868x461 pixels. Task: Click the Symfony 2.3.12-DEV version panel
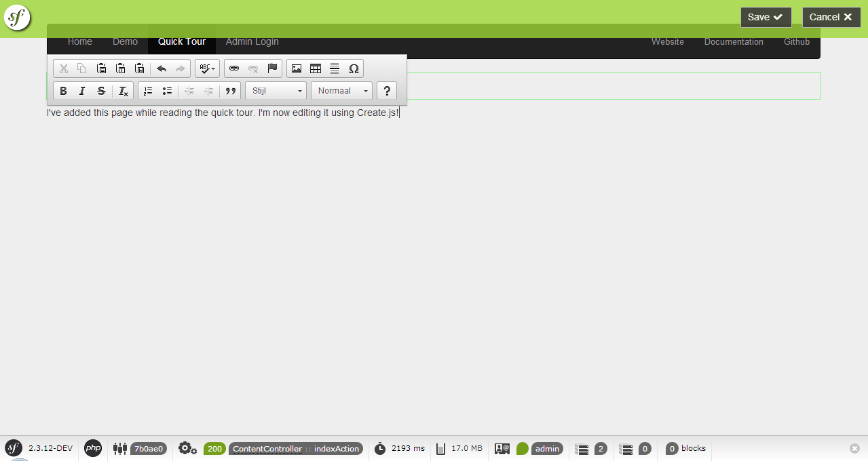click(39, 448)
